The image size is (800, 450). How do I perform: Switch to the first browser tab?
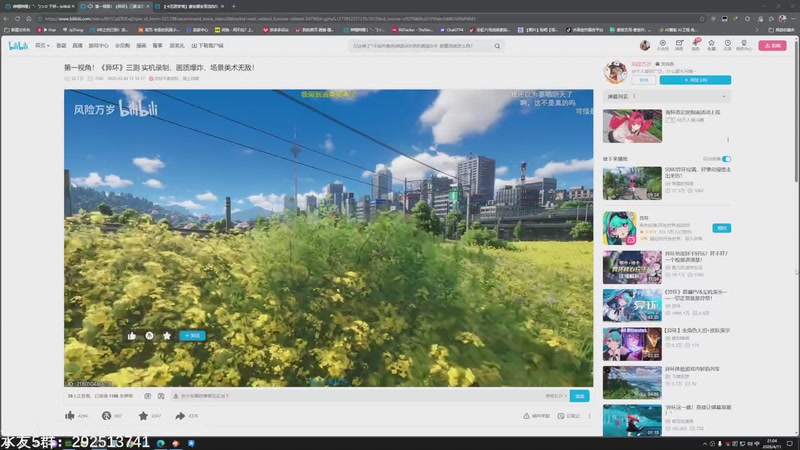click(40, 6)
